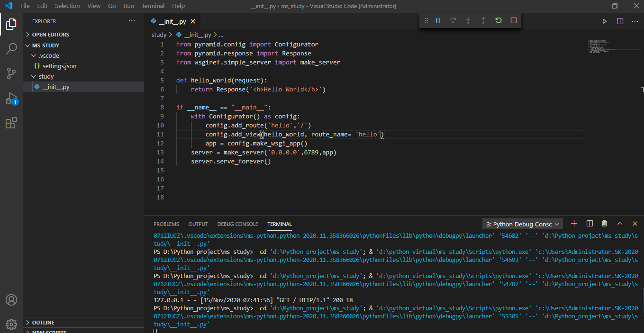This screenshot has height=333, width=644.
Task: Open the Explorer view in activity bar
Action: [x=11, y=24]
